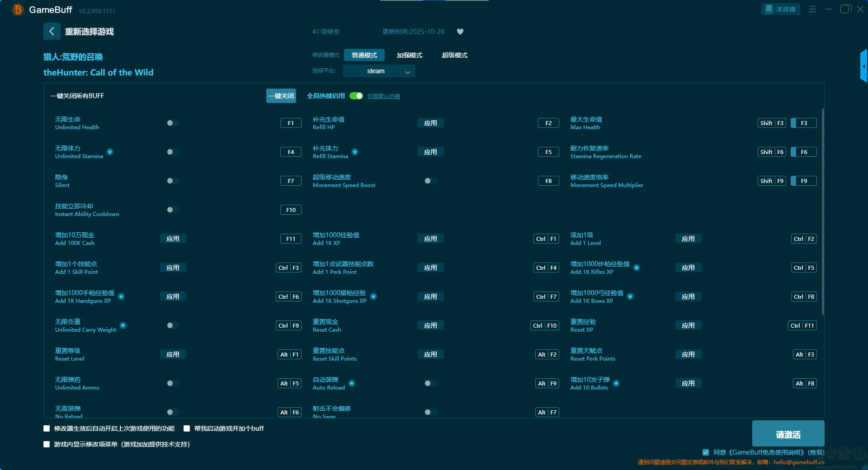Click the star badge beside Auto Reload
The height and width of the screenshot is (470, 868).
(x=352, y=383)
